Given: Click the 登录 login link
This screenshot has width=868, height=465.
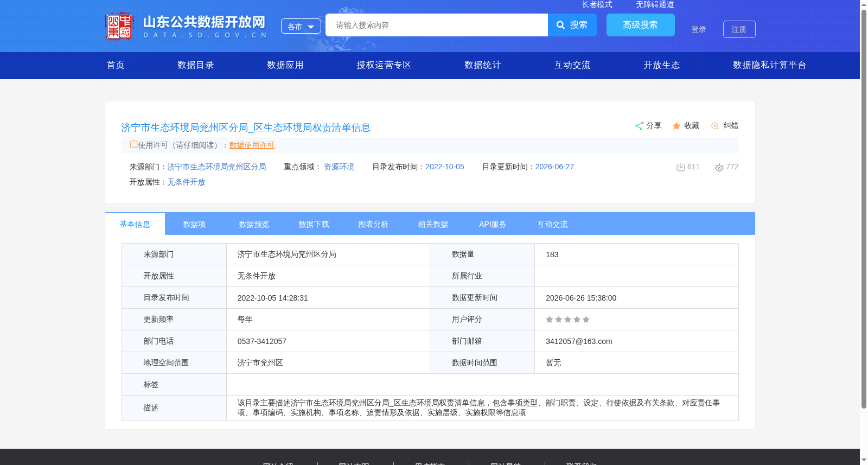Looking at the screenshot, I should pyautogui.click(x=699, y=29).
